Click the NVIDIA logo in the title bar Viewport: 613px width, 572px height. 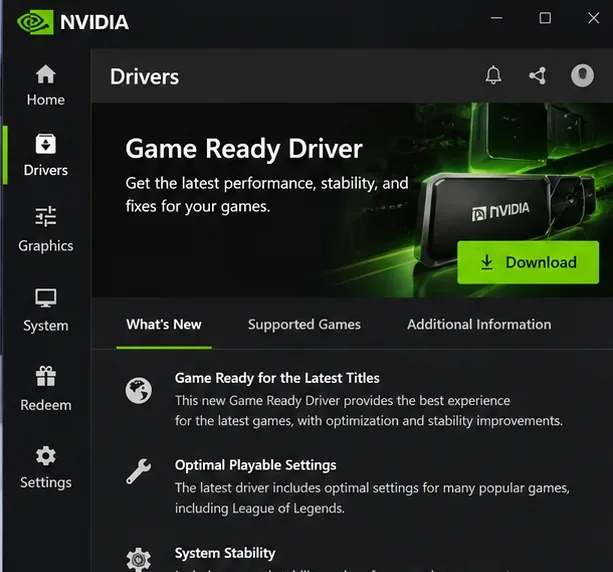pyautogui.click(x=73, y=22)
